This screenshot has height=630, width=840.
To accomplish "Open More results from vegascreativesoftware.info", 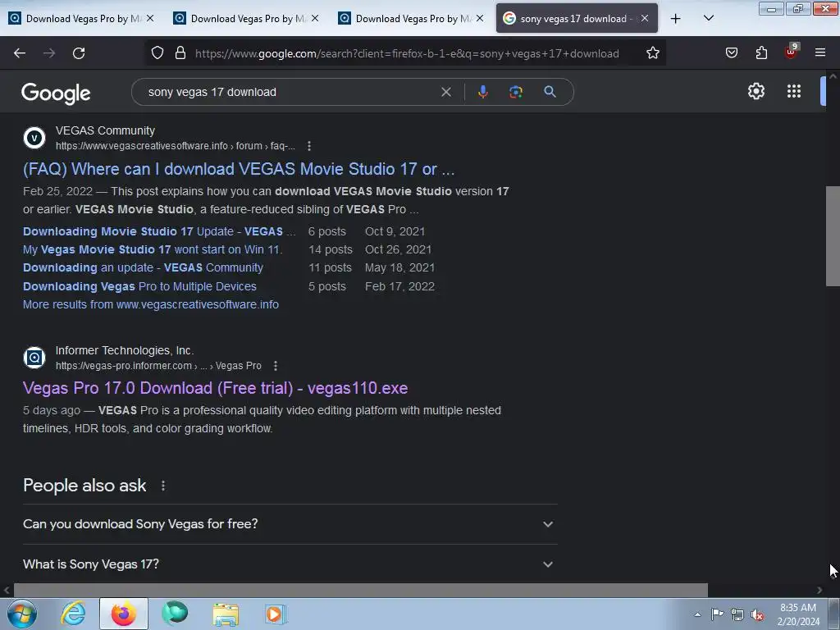I will click(x=151, y=304).
